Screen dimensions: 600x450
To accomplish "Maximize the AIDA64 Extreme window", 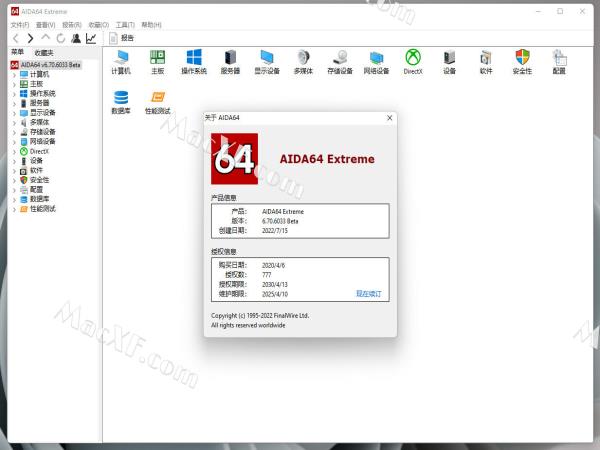I will pyautogui.click(x=560, y=11).
